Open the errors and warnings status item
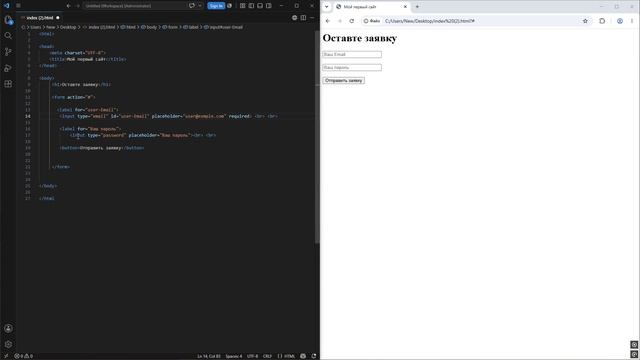The image size is (640, 360). point(24,356)
